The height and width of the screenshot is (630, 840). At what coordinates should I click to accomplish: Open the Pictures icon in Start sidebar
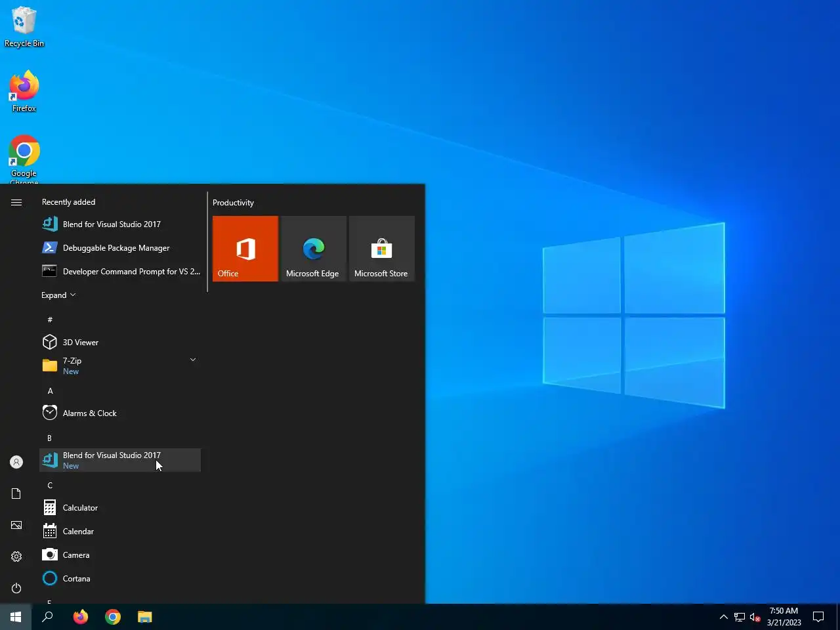(x=16, y=525)
